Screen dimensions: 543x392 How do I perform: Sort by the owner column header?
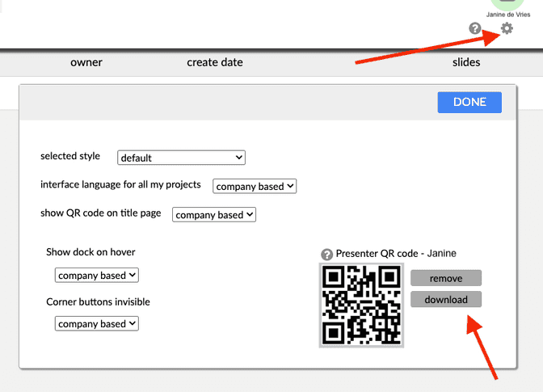point(86,62)
